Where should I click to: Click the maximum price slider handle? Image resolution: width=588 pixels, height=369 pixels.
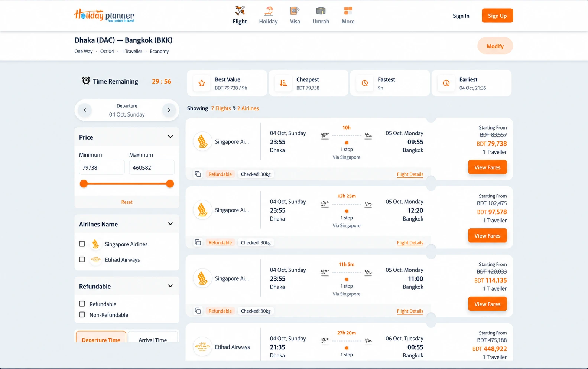[170, 183]
